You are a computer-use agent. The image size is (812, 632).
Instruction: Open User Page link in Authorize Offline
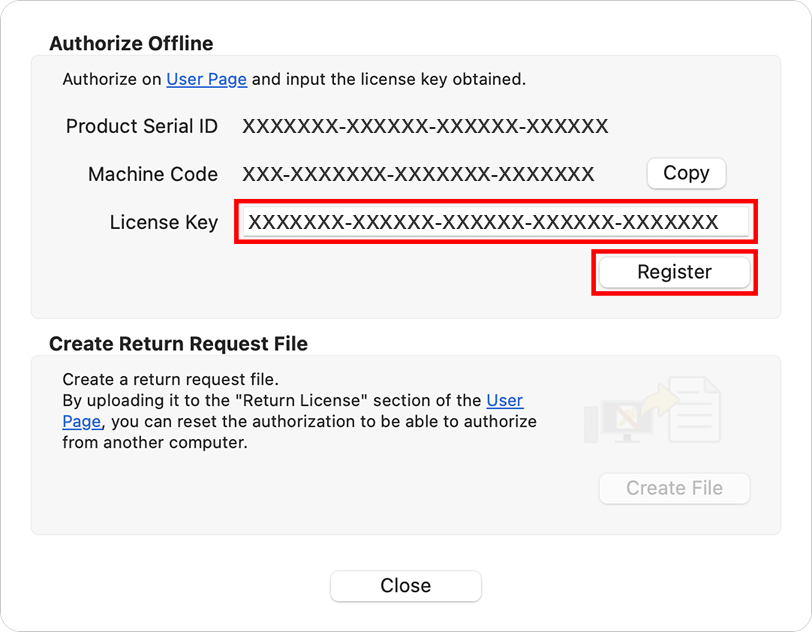[x=207, y=79]
